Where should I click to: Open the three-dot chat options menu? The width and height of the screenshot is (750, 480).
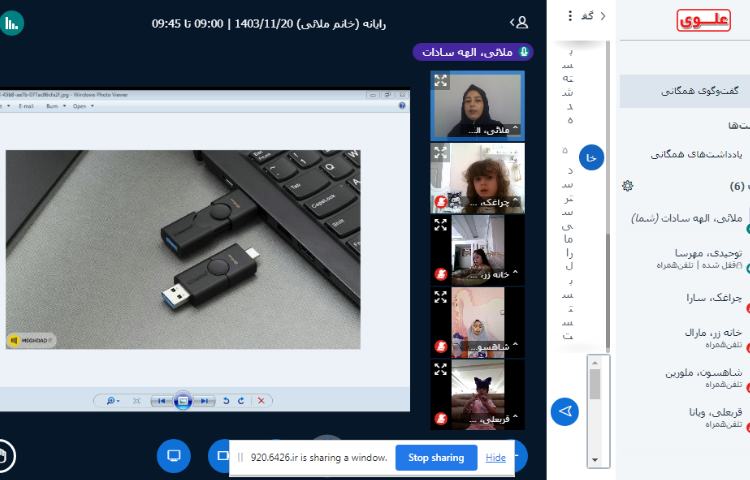571,16
